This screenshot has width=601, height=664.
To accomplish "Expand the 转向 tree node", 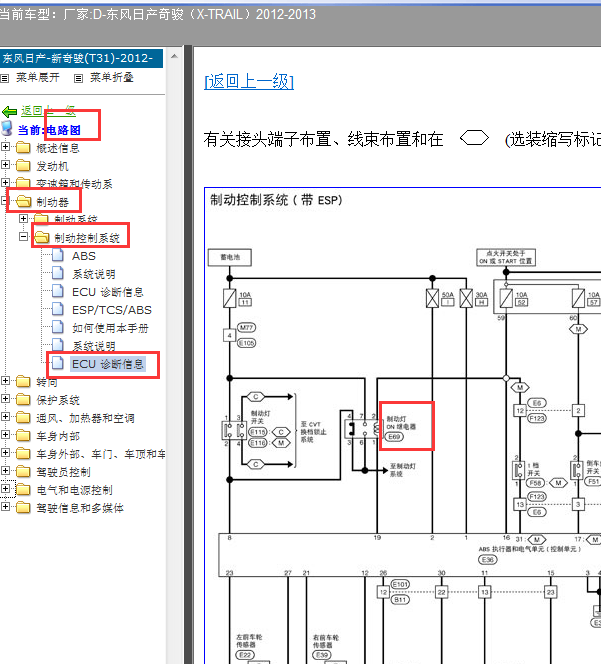I will point(5,381).
